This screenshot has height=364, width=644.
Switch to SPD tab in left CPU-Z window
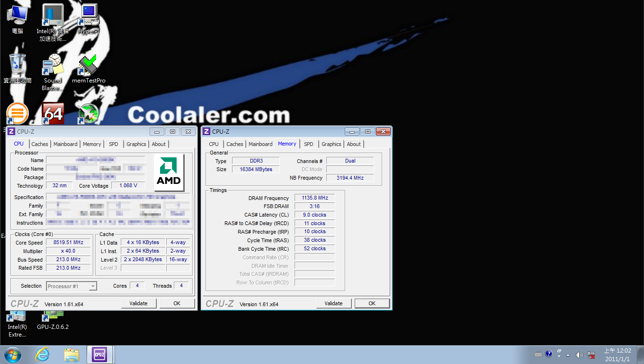click(114, 144)
